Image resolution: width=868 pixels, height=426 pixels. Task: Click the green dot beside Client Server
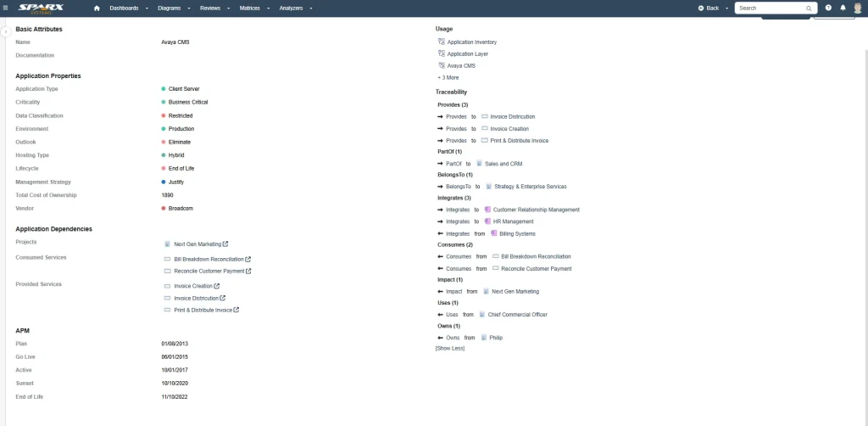(x=164, y=89)
